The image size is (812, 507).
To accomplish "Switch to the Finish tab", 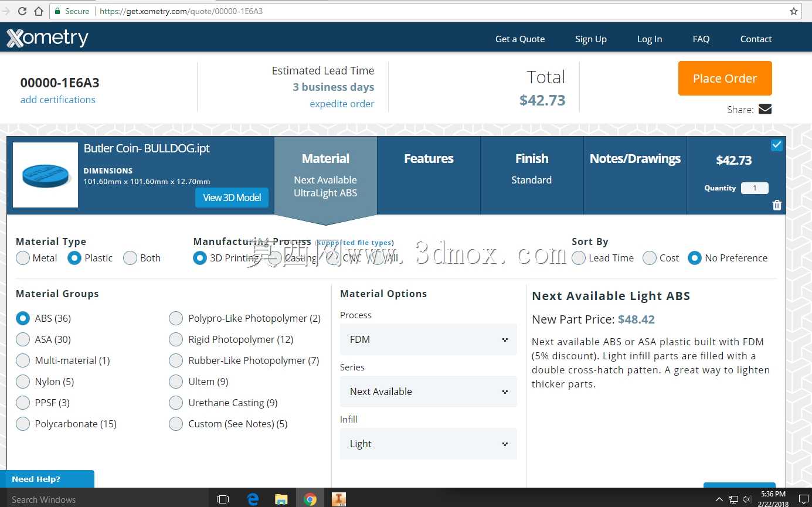I will click(x=532, y=176).
